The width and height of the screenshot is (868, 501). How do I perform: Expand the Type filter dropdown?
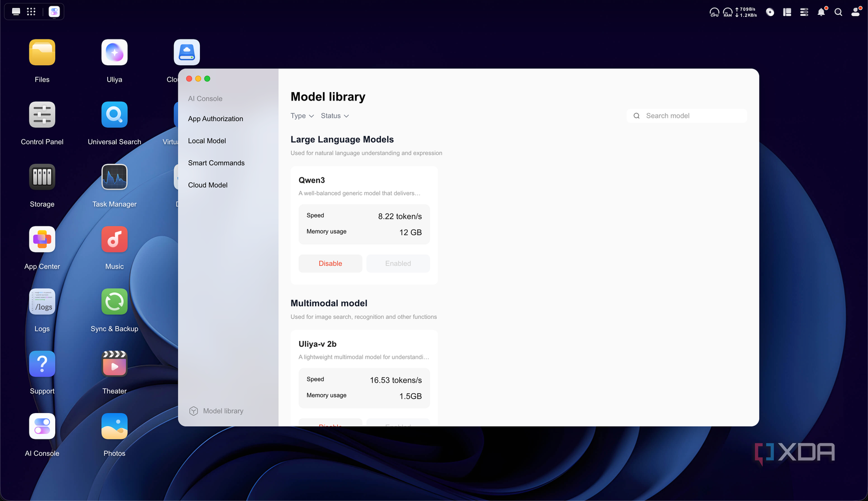coord(302,116)
